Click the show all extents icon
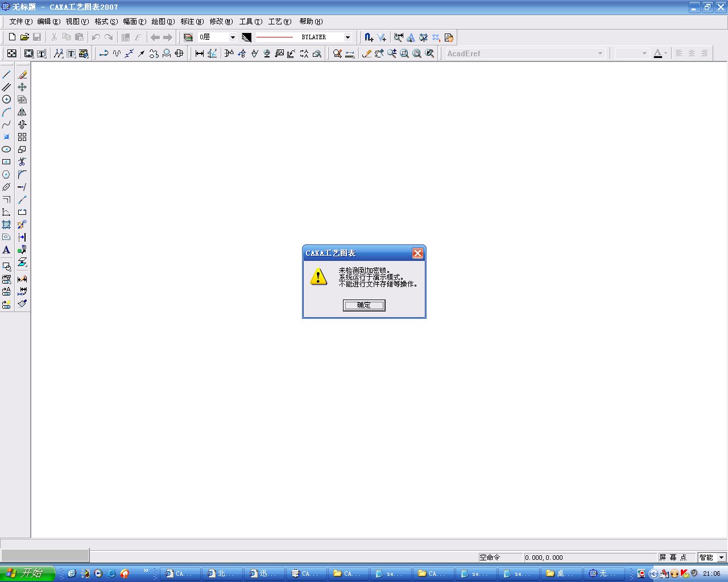This screenshot has height=582, width=728. tap(417, 53)
